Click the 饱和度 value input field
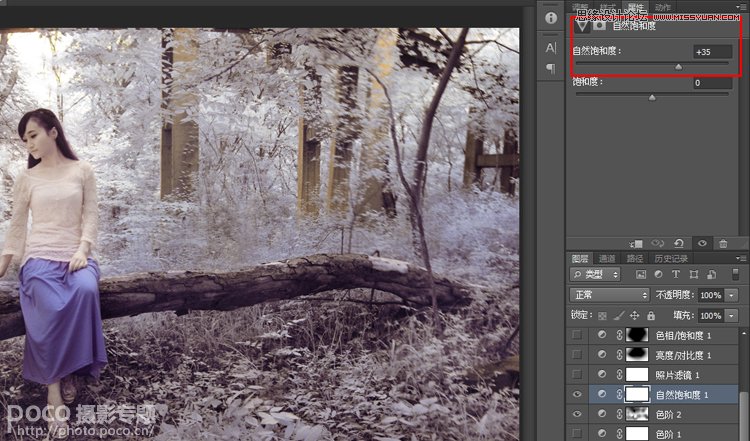 711,83
